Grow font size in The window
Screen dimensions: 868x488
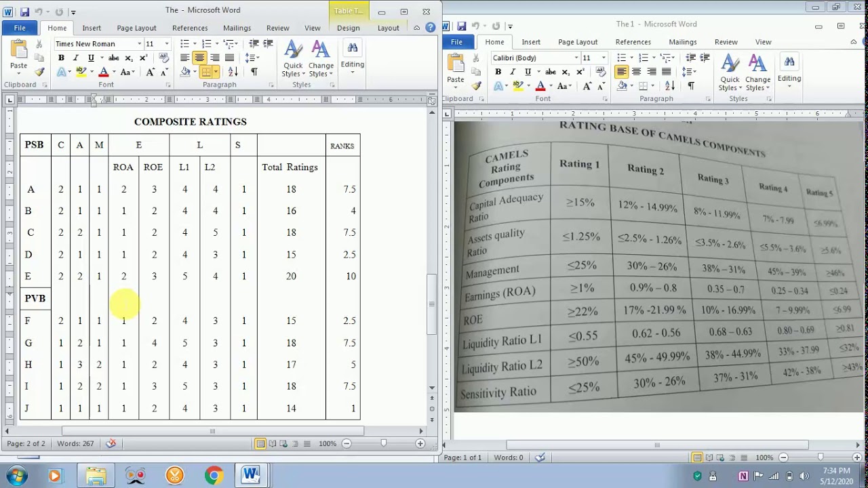coord(151,72)
